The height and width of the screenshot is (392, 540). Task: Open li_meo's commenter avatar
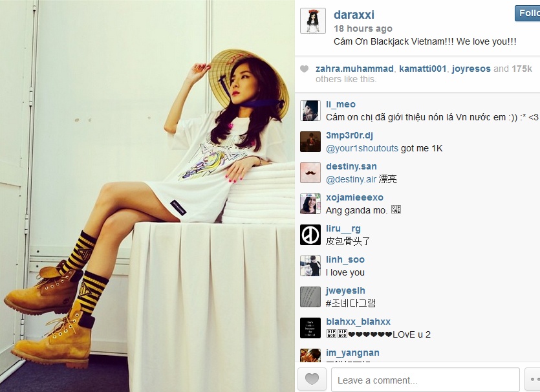310,111
